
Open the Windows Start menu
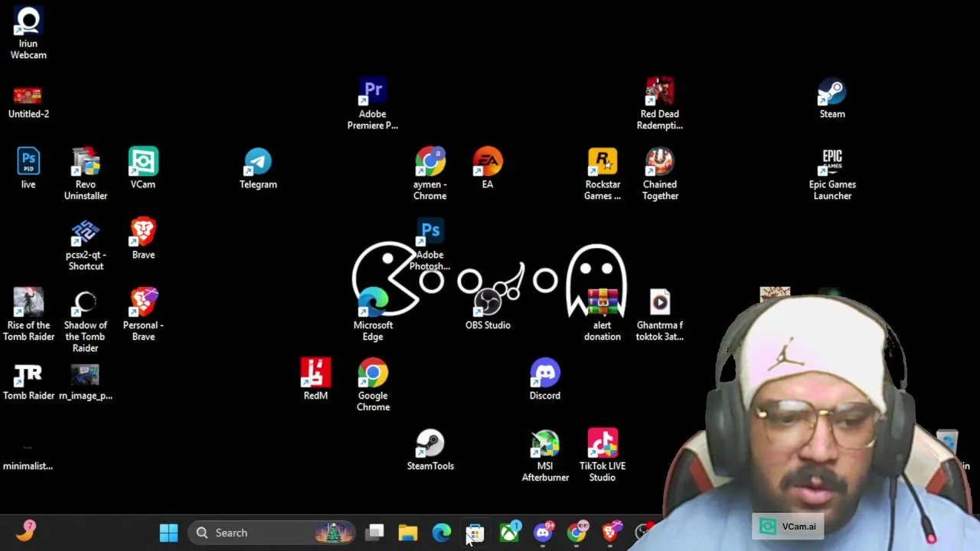click(x=168, y=533)
